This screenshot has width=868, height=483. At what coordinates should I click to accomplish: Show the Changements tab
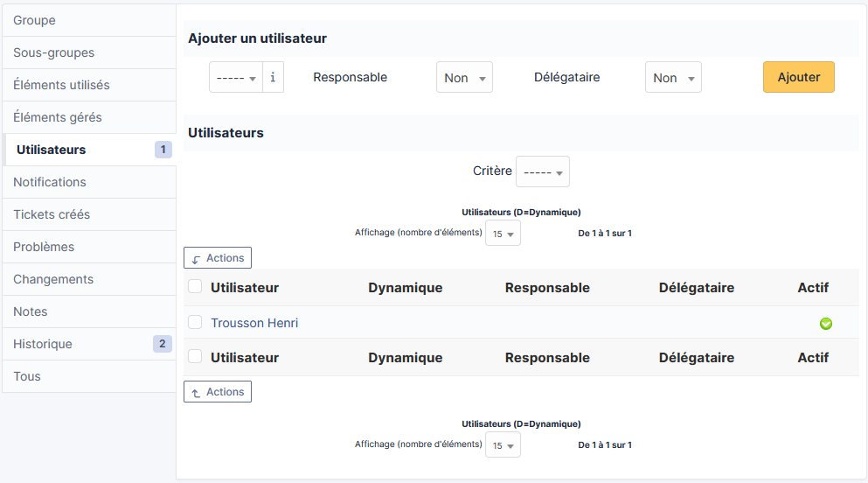[x=89, y=279]
